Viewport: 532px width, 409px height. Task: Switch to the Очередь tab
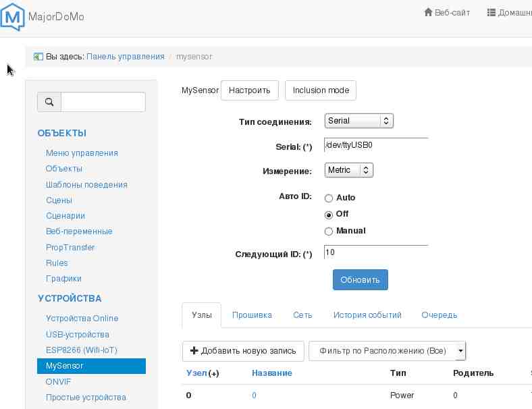coord(439,315)
